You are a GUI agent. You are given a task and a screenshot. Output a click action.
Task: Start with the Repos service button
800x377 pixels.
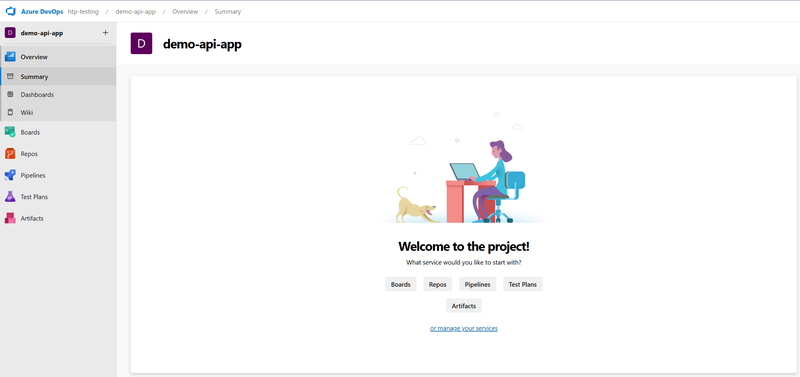pos(438,284)
